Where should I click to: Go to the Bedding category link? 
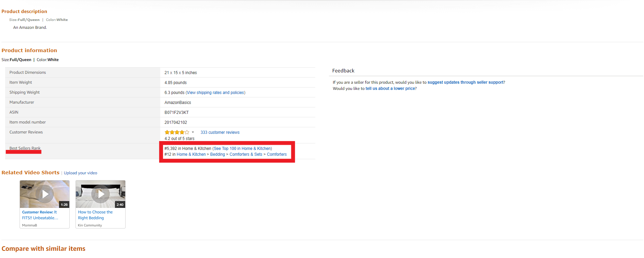click(x=218, y=154)
